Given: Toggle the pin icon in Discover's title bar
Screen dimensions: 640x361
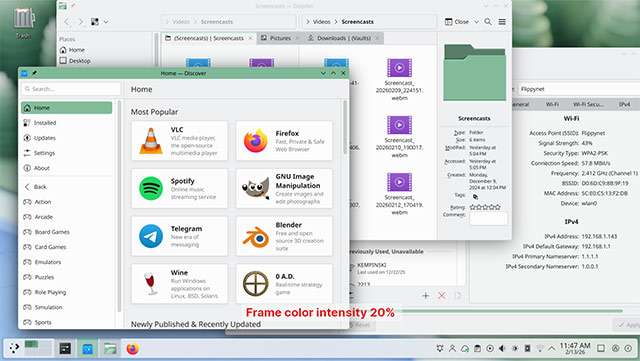Looking at the screenshot, I should tap(35, 73).
